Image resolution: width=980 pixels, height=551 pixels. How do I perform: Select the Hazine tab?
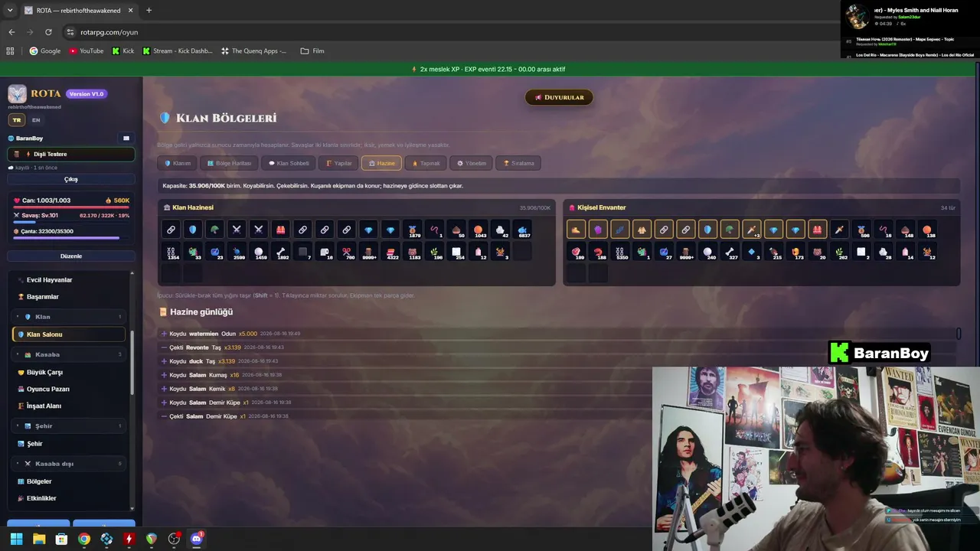coord(381,163)
